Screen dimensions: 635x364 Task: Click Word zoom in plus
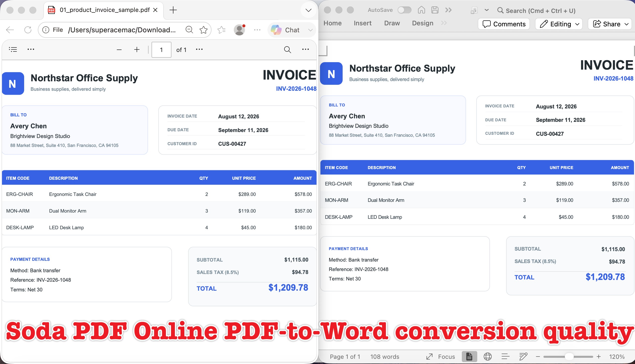(x=598, y=357)
